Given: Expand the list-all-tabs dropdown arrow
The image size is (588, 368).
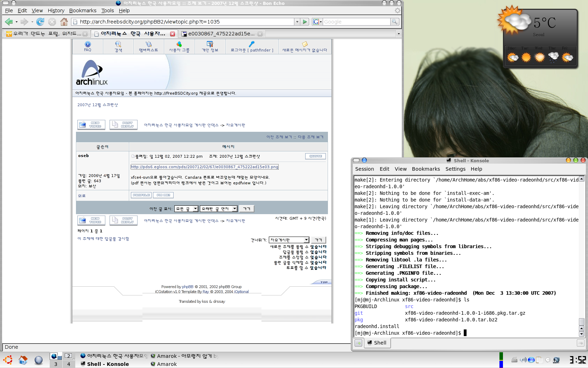Looking at the screenshot, I should click(398, 34).
